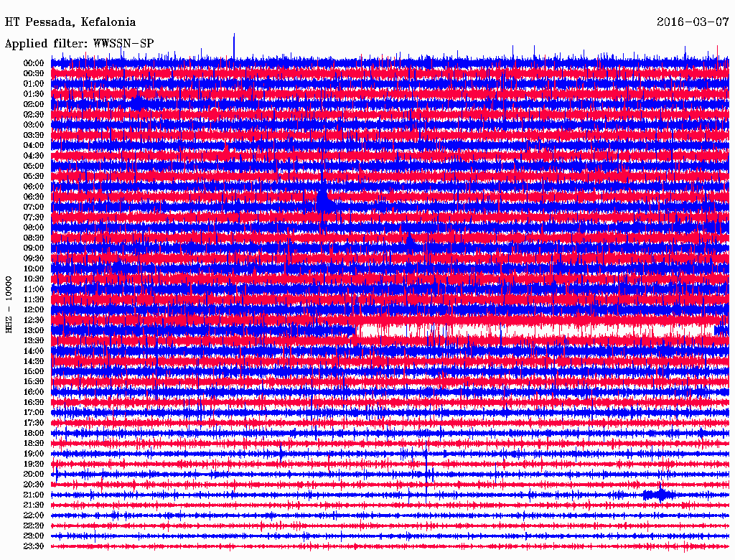
Task: Select the 04:30 time label
Action: click(34, 156)
